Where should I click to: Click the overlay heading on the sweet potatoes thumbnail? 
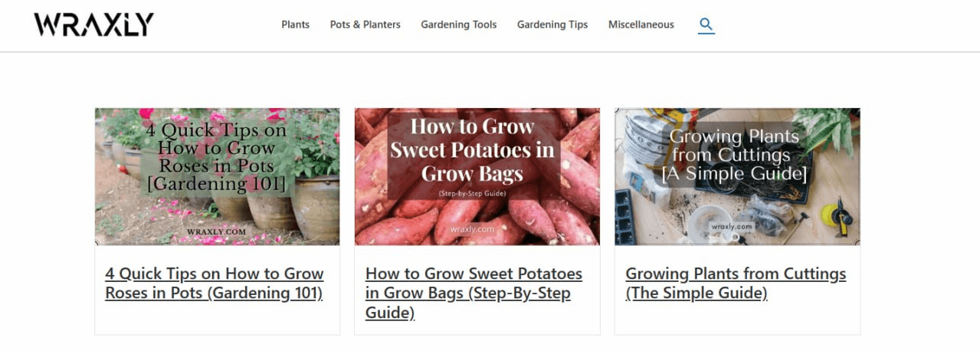[472, 150]
